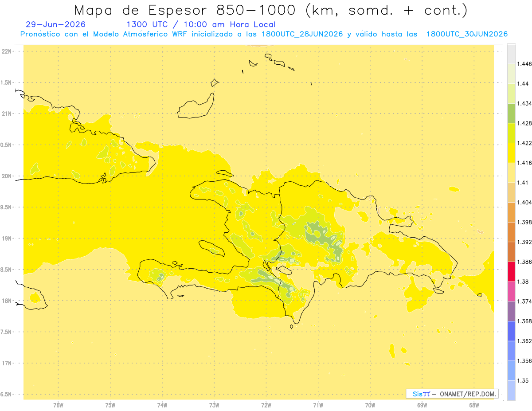Click the 20N latitude label
The image size is (532, 411).
(x=7, y=176)
